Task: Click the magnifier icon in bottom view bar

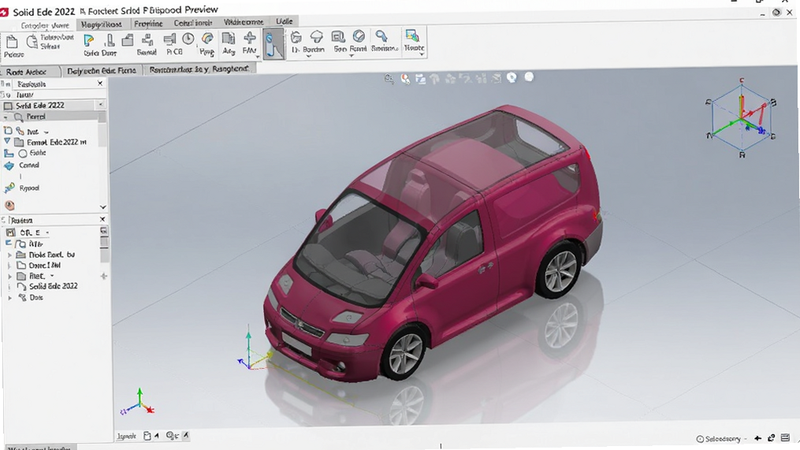Action: 171,435
